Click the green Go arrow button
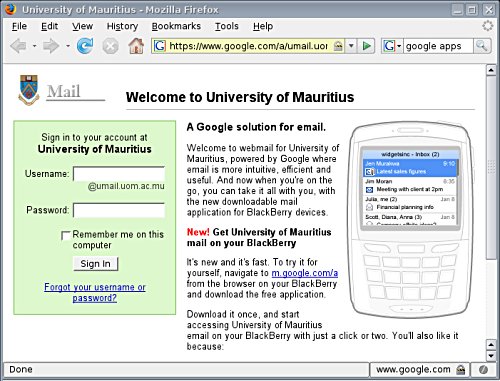The image size is (500, 381). (x=366, y=46)
